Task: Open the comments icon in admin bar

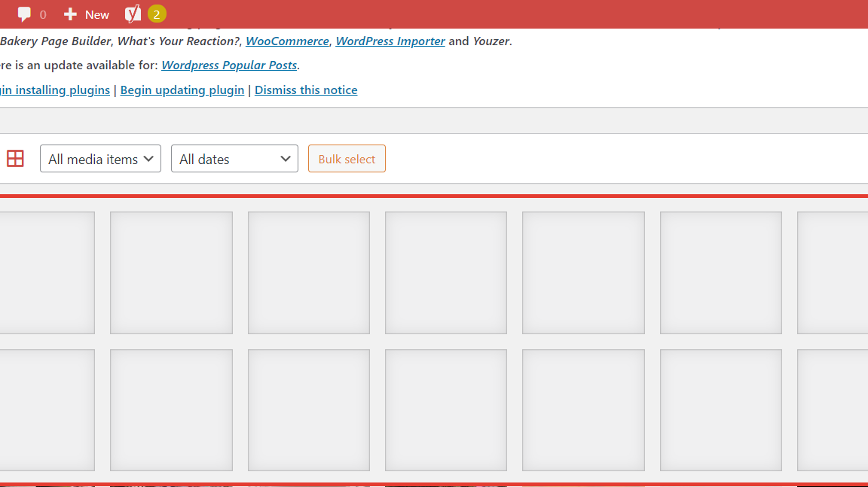Action: (x=25, y=14)
